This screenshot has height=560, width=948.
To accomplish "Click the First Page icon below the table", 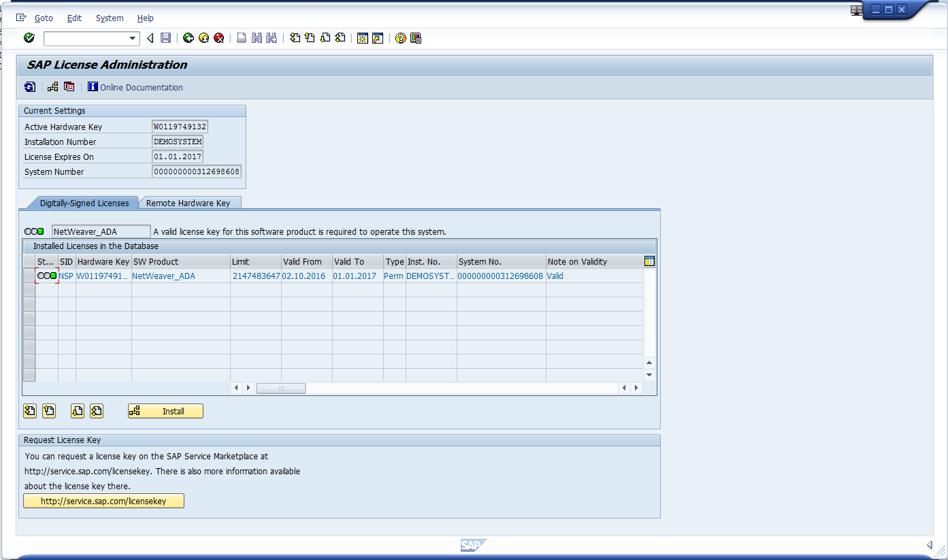I will pyautogui.click(x=29, y=410).
